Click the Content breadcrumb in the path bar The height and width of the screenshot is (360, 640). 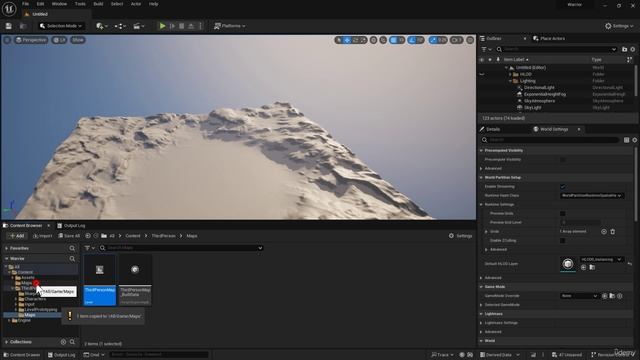point(133,236)
